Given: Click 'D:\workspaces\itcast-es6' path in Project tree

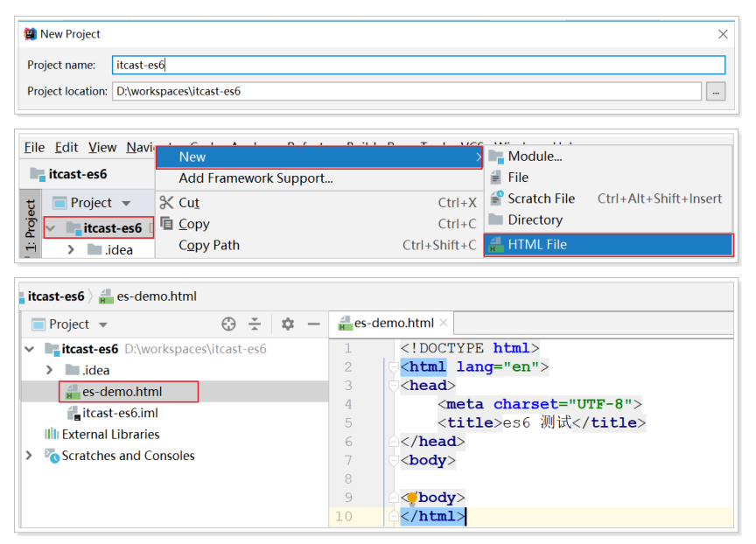Looking at the screenshot, I should 195,349.
